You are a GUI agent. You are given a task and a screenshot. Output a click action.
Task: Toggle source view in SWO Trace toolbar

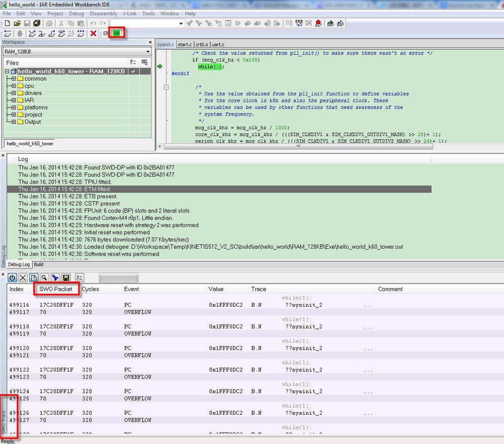(34, 277)
